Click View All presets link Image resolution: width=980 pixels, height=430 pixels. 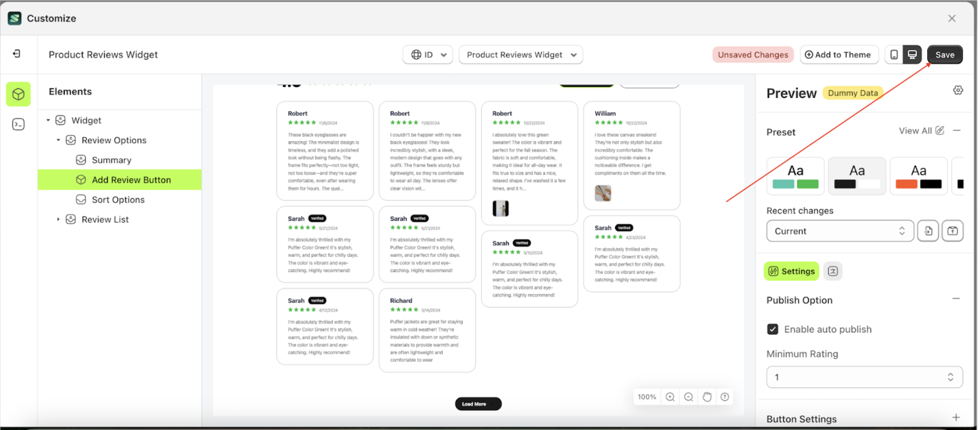pos(915,130)
